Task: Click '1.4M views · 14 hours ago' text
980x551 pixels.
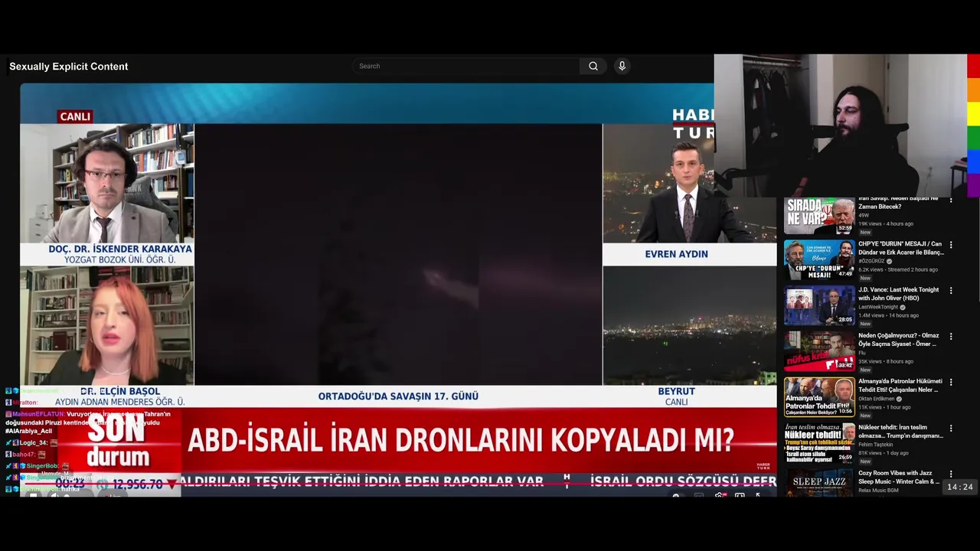Action: (x=889, y=315)
